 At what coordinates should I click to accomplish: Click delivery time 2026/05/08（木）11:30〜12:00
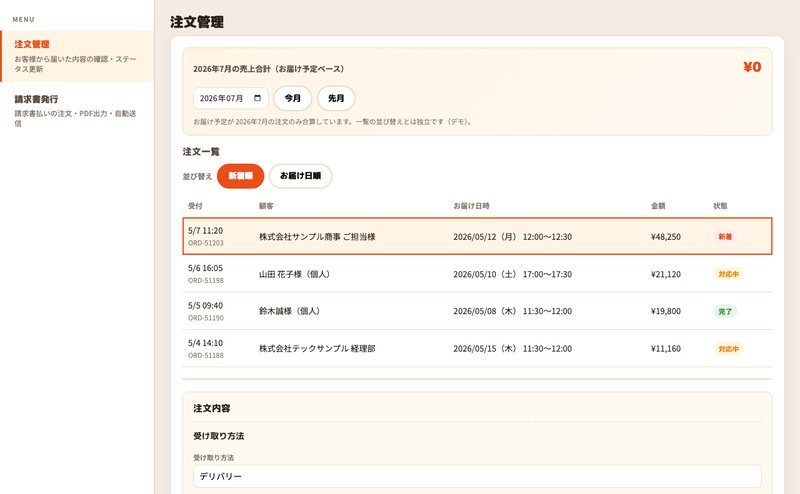tap(512, 311)
